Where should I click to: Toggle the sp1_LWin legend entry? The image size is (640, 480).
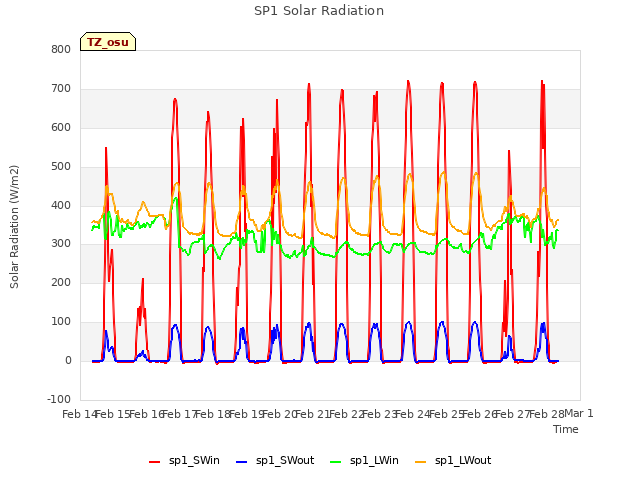[364, 460]
